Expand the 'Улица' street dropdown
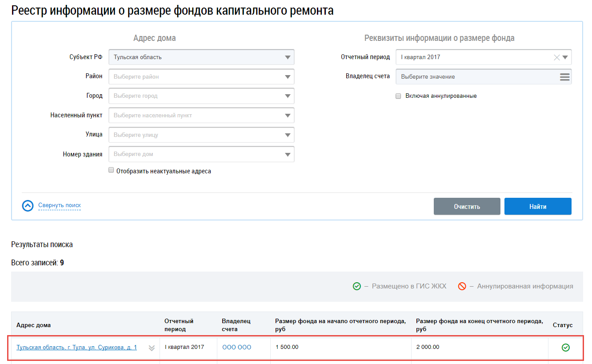This screenshot has height=364, width=592. [x=288, y=135]
